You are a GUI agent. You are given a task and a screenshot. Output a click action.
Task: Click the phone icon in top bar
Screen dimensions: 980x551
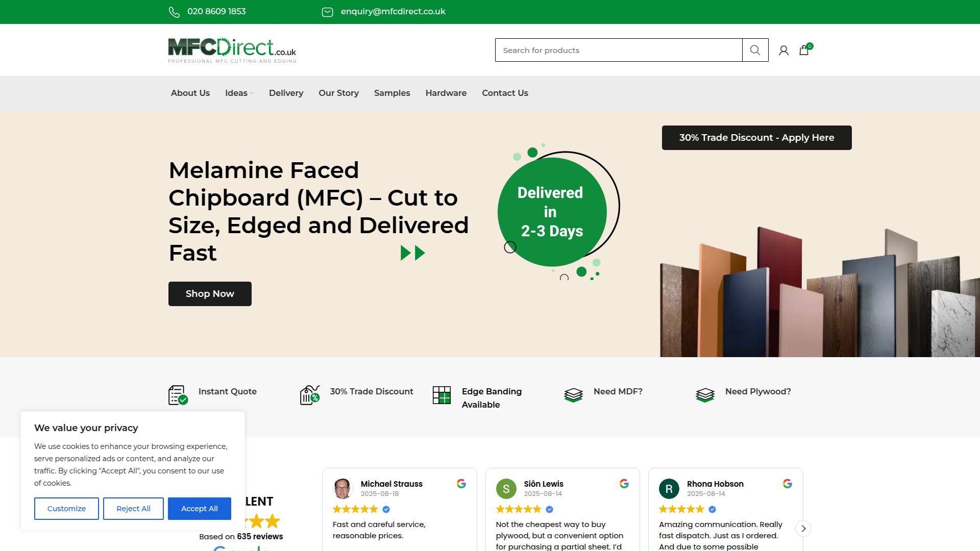[x=174, y=12]
